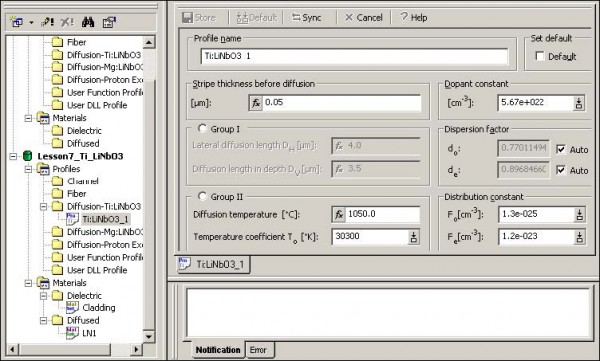Viewport: 600px width, 361px height.
Task: Select the Group II radio button
Action: click(202, 196)
